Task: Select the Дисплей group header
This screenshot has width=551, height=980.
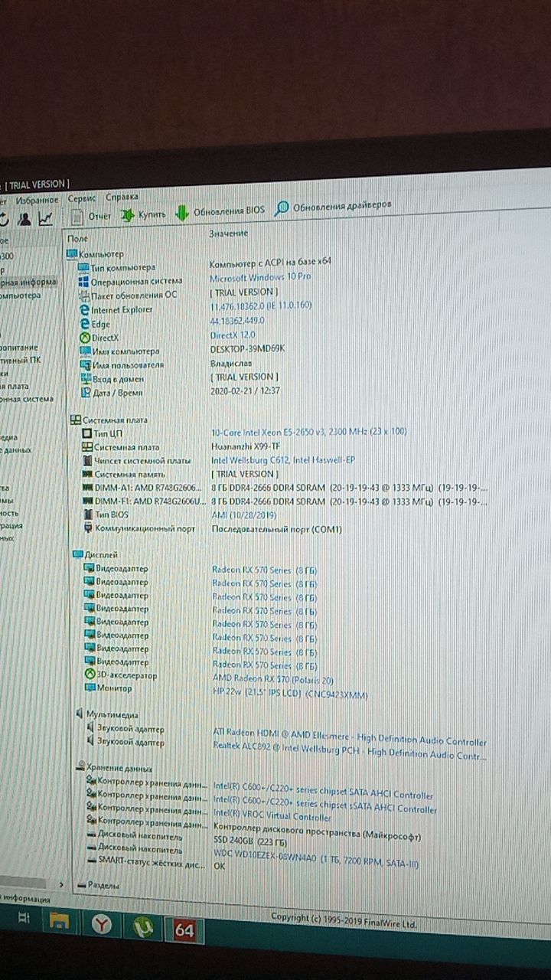Action: [x=96, y=554]
